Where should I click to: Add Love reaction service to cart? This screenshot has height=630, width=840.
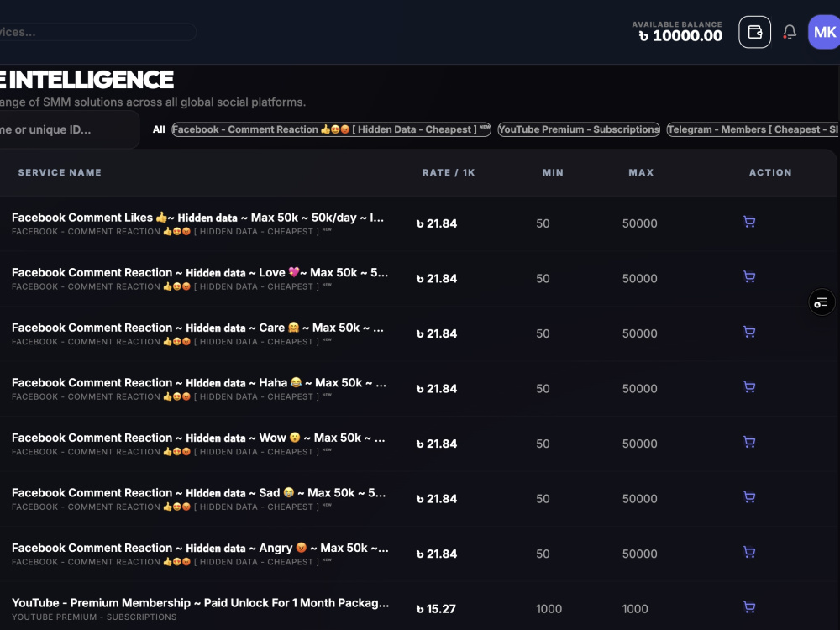[749, 277]
